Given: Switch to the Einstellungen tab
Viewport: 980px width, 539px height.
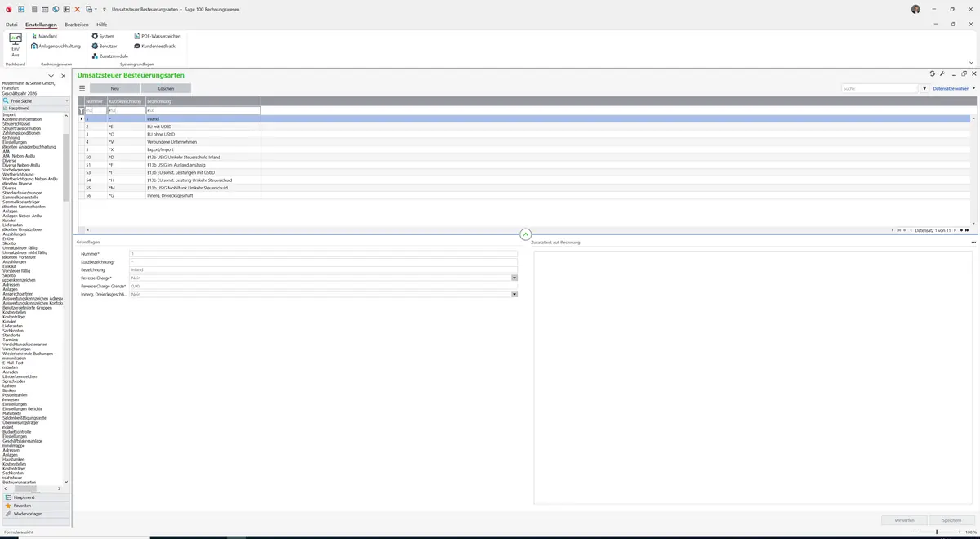Looking at the screenshot, I should tap(41, 24).
